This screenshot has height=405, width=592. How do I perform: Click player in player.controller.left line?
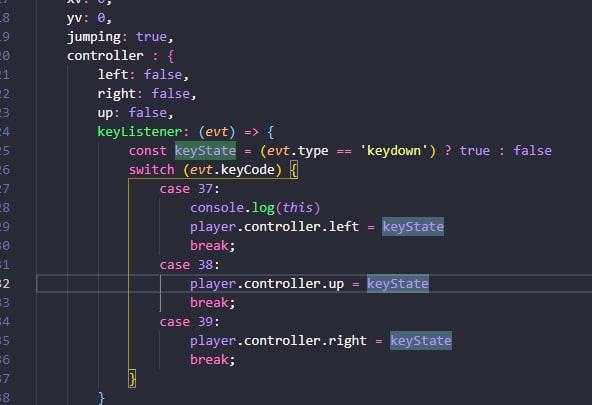click(x=213, y=227)
